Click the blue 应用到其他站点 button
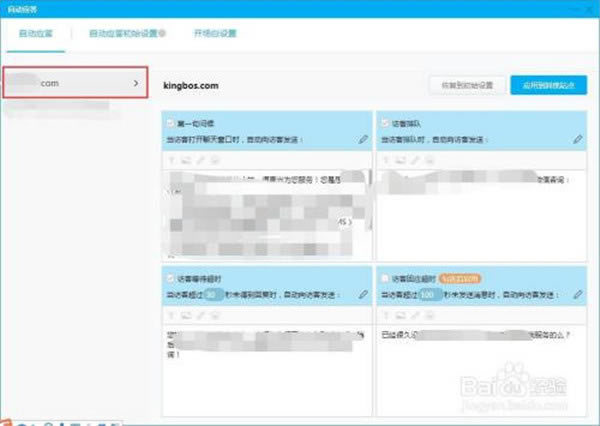 (x=548, y=85)
